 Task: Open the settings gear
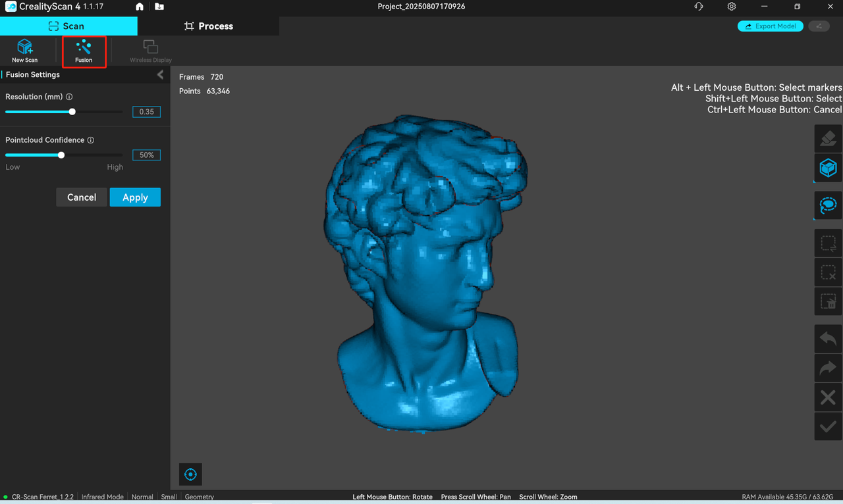pos(732,7)
